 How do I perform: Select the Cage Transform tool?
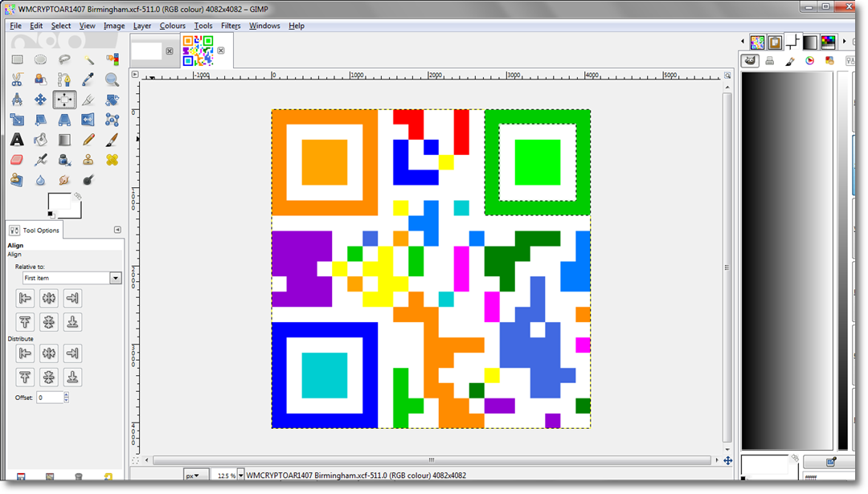(112, 120)
